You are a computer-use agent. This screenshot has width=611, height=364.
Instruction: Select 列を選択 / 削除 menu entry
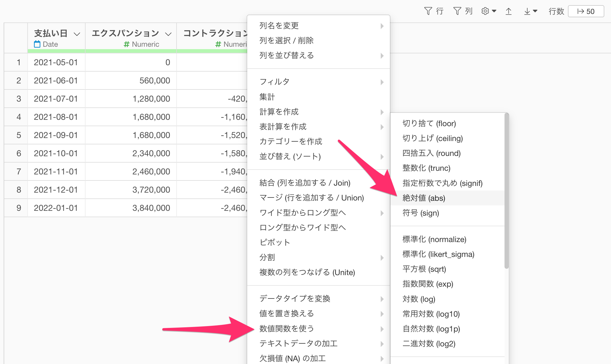click(319, 40)
